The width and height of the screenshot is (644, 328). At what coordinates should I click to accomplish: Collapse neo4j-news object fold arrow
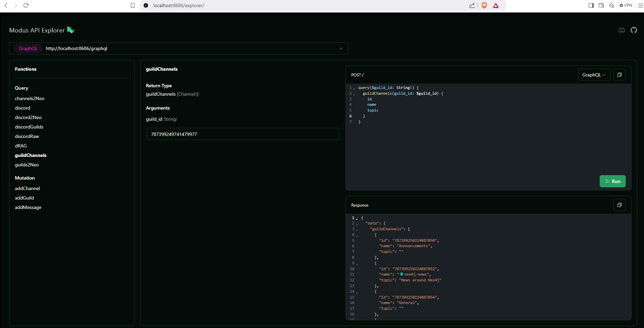357,264
